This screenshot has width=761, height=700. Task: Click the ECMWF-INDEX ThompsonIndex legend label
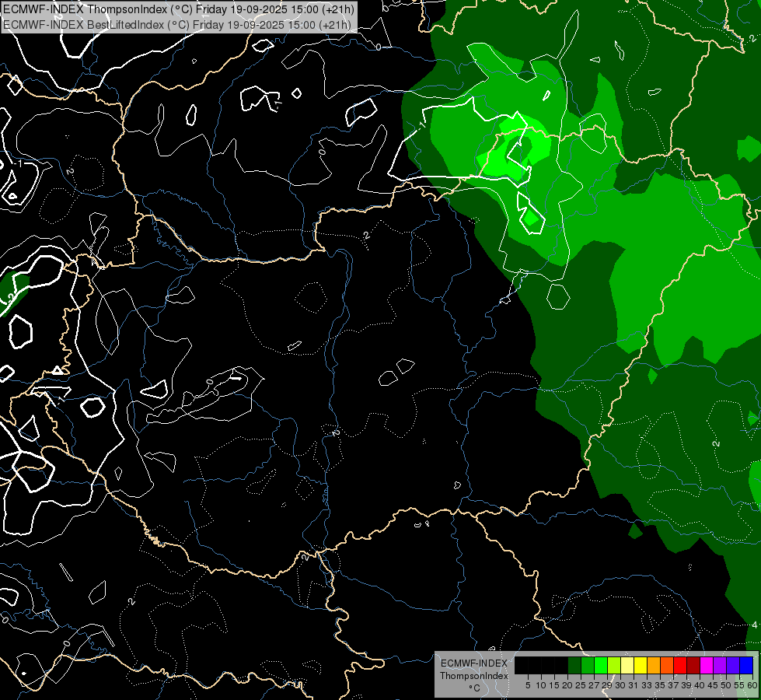click(473, 670)
